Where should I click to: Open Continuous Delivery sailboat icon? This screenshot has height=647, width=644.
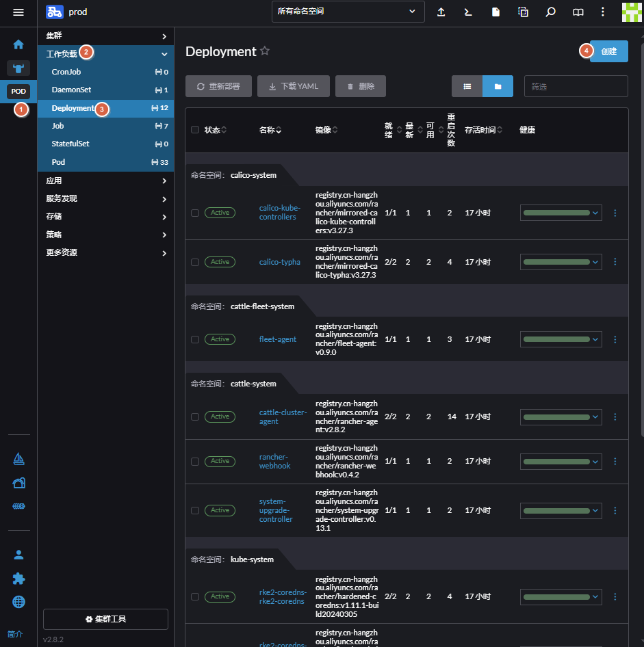[18, 459]
